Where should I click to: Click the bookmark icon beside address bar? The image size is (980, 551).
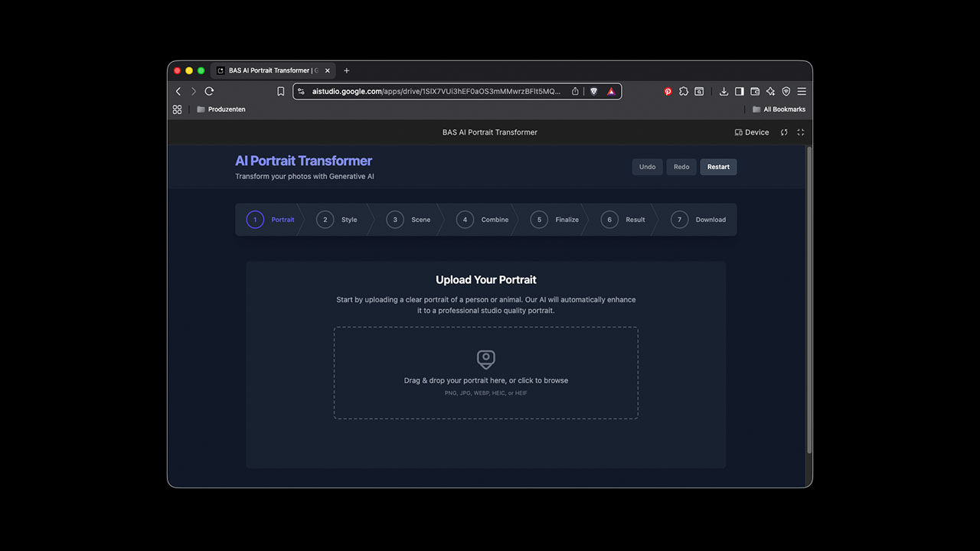(281, 91)
